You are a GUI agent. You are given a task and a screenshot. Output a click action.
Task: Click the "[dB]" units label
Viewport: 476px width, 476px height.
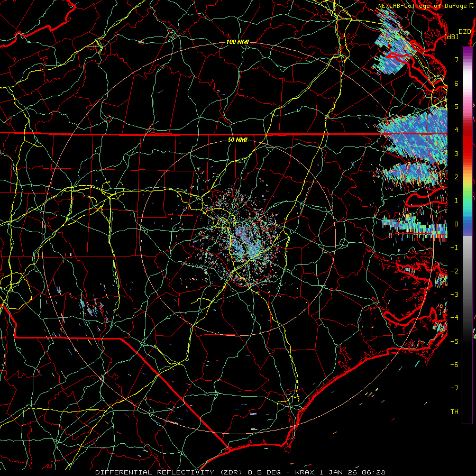pyautogui.click(x=451, y=36)
